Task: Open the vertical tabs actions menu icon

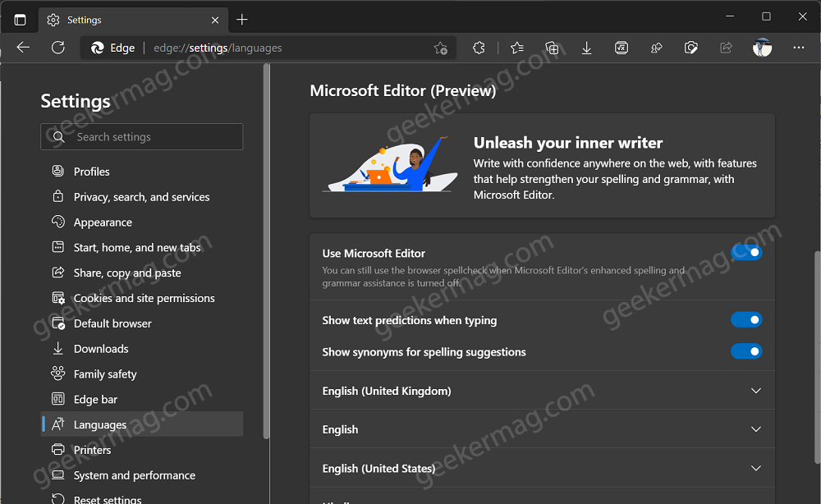Action: pyautogui.click(x=20, y=20)
